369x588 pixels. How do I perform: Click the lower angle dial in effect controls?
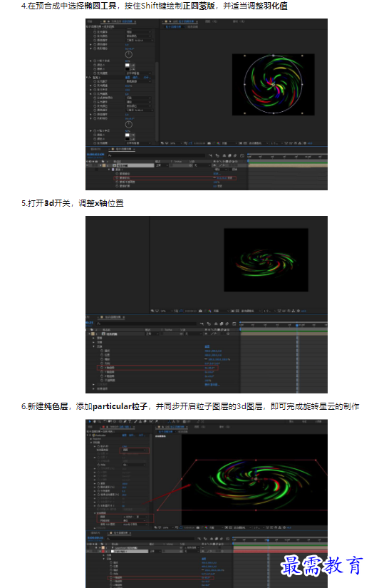pos(129,125)
